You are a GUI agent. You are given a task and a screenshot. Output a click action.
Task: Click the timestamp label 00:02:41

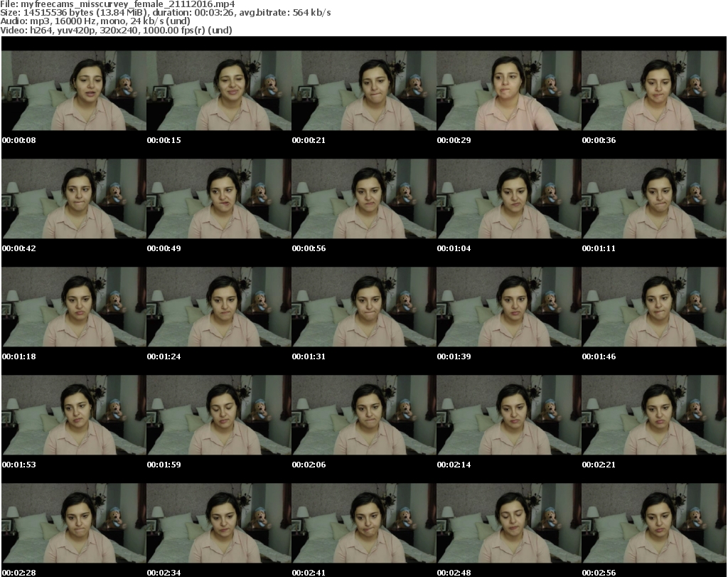pyautogui.click(x=309, y=573)
